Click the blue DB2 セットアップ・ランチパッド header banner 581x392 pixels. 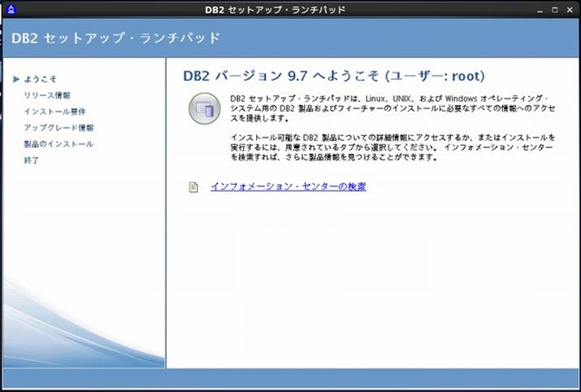[x=290, y=39]
